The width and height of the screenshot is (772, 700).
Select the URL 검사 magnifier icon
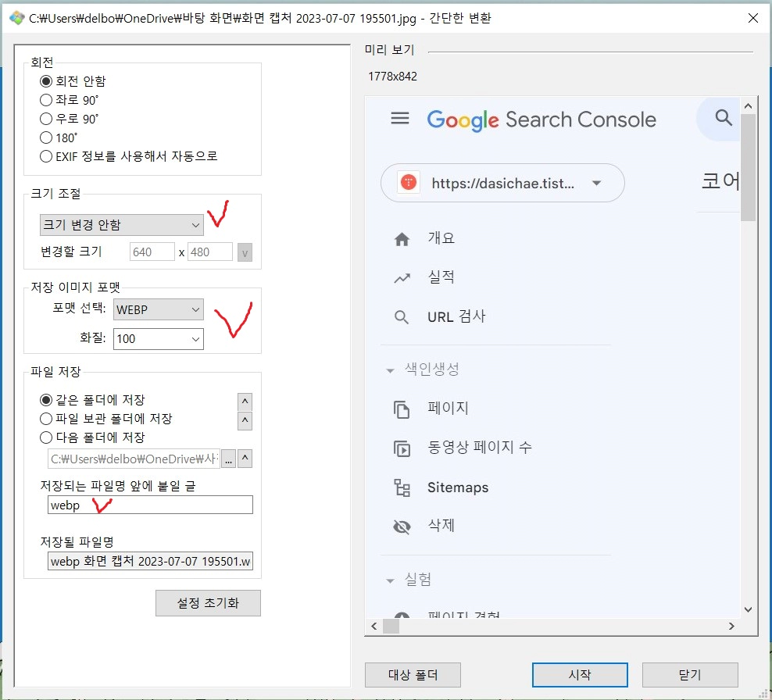pyautogui.click(x=402, y=317)
